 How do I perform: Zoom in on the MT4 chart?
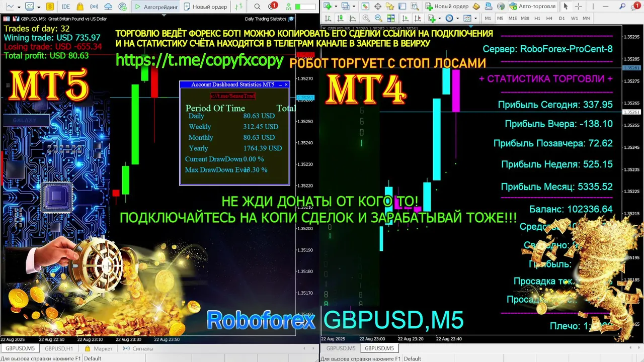click(366, 18)
